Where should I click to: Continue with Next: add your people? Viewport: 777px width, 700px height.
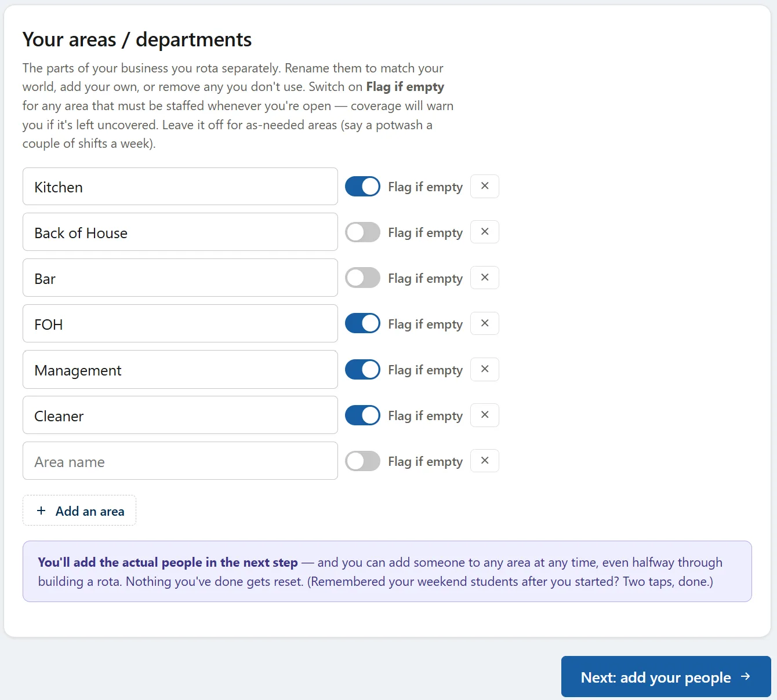[666, 677]
